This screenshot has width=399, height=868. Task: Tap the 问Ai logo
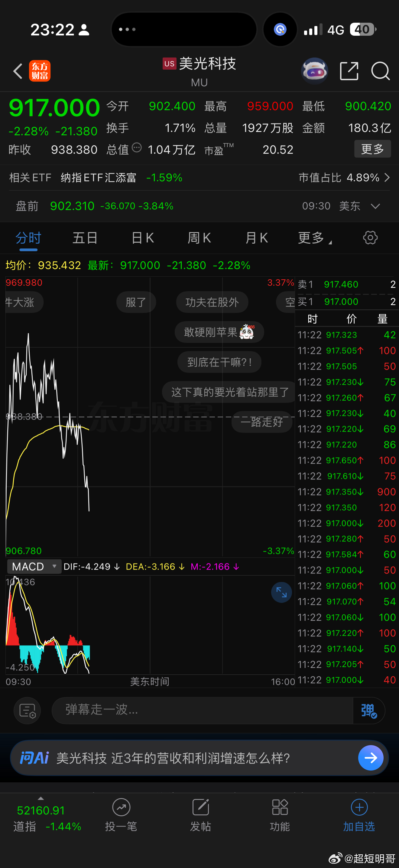(x=34, y=758)
